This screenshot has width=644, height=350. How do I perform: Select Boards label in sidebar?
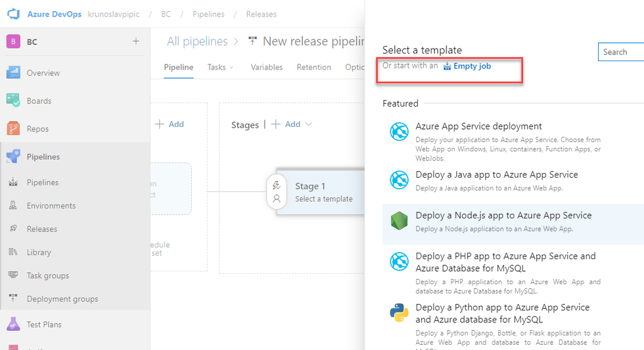tap(39, 101)
